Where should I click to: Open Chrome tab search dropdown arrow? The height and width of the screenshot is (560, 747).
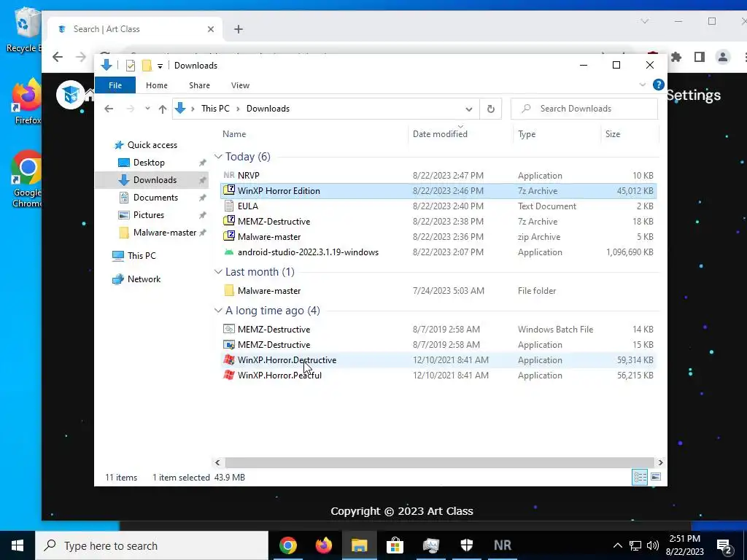coord(645,21)
